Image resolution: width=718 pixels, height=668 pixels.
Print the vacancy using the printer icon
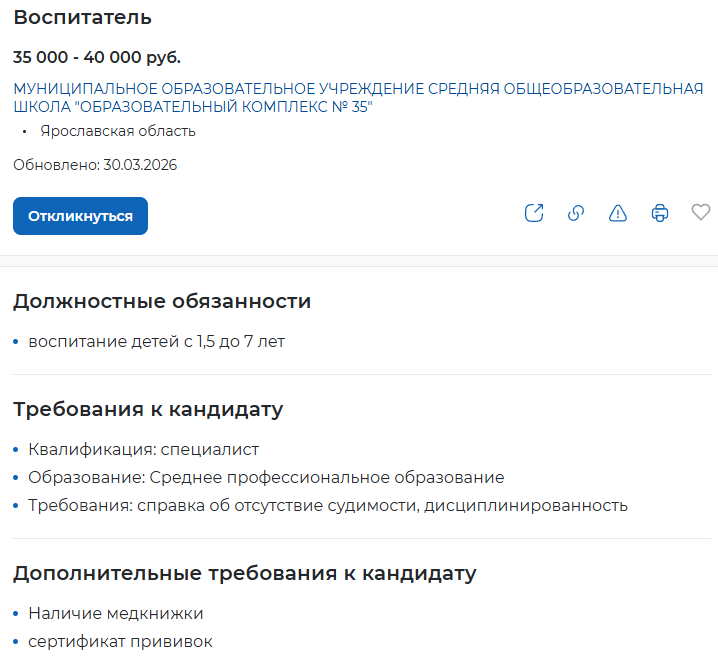click(x=660, y=213)
